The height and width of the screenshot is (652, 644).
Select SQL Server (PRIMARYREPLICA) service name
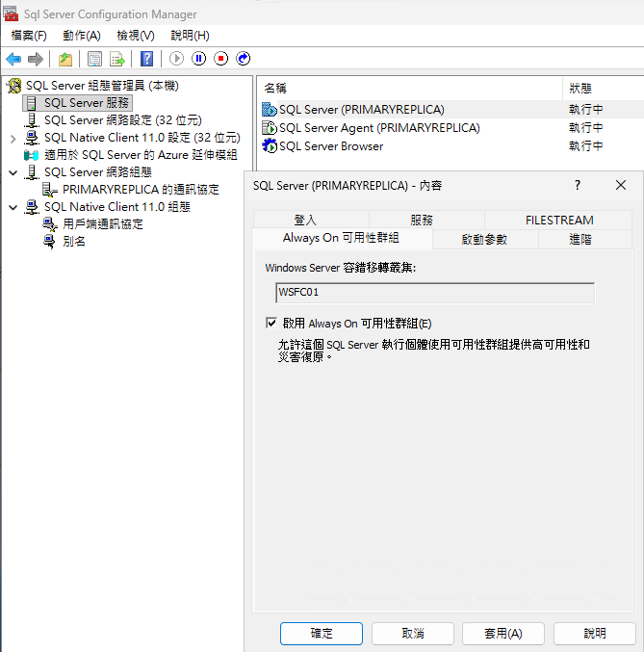(x=362, y=110)
